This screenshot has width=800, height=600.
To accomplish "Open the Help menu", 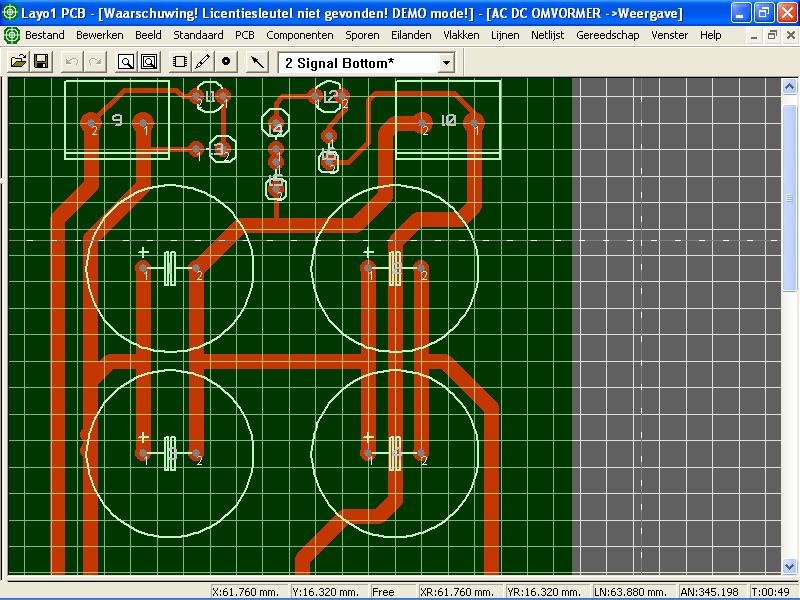I will point(710,35).
